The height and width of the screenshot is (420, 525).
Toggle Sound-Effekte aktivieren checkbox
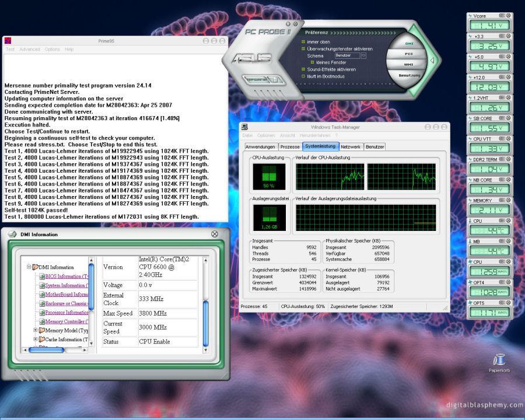pos(303,69)
